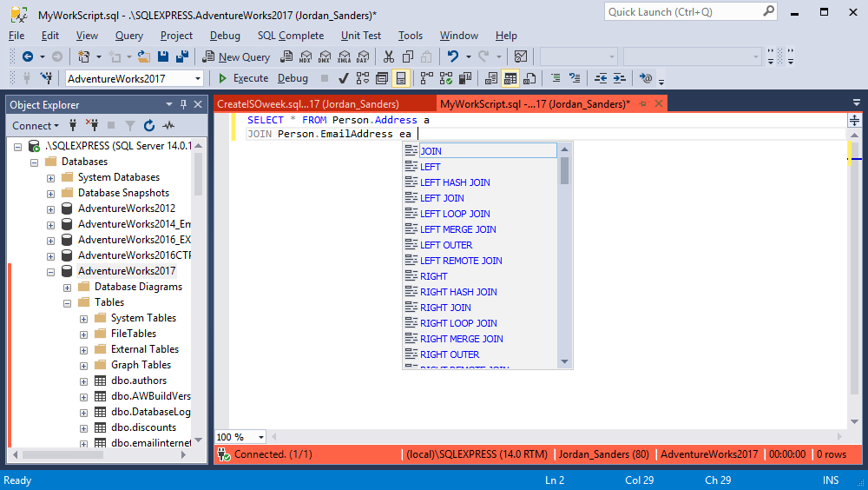Image resolution: width=868 pixels, height=490 pixels.
Task: Click the Open File folder icon
Action: click(144, 56)
